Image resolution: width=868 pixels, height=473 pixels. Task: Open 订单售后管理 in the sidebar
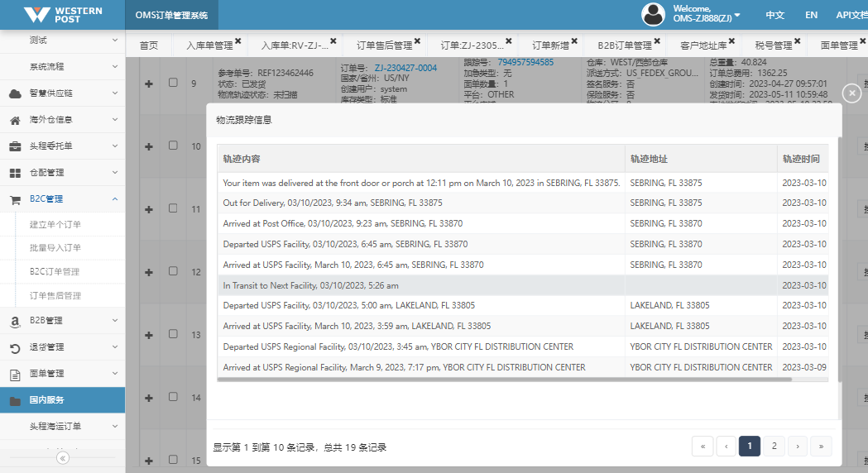click(55, 295)
